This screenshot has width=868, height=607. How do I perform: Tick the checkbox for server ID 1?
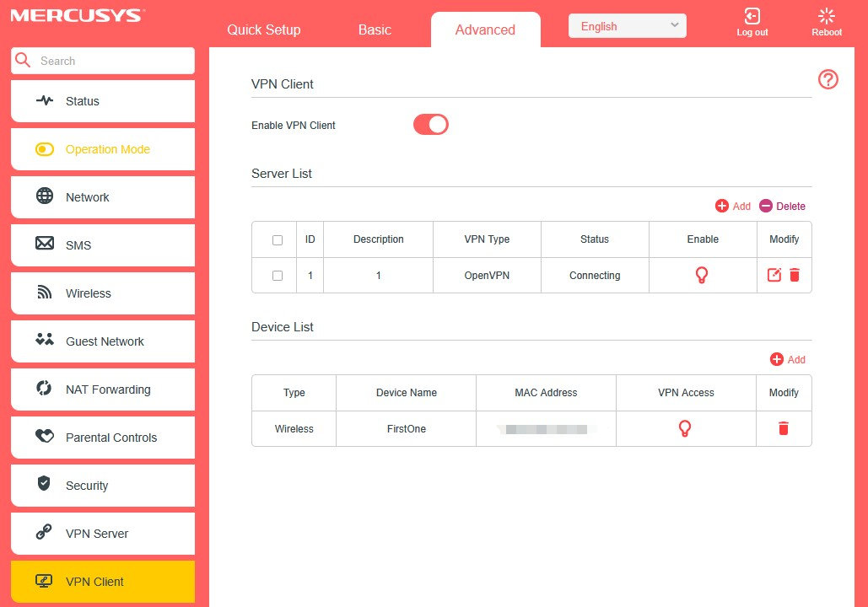278,276
